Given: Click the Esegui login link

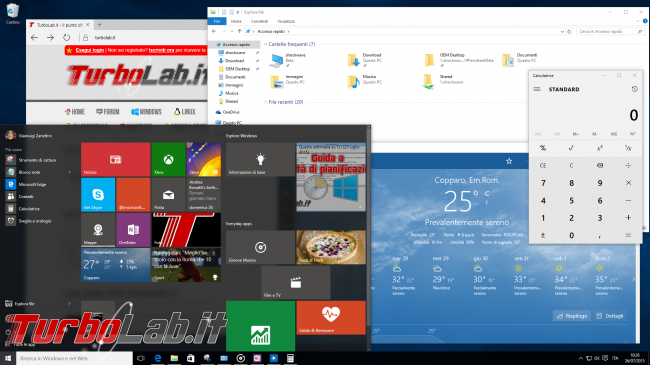Looking at the screenshot, I should [90, 50].
